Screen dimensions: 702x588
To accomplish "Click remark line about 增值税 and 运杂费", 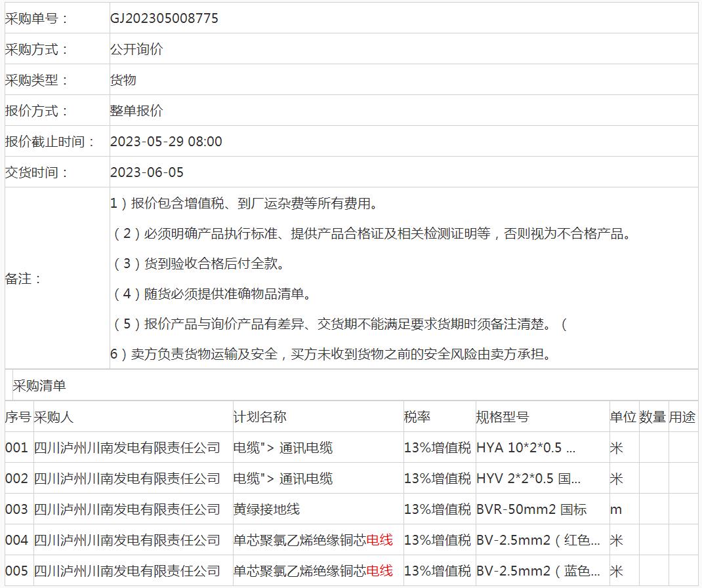I will [245, 204].
